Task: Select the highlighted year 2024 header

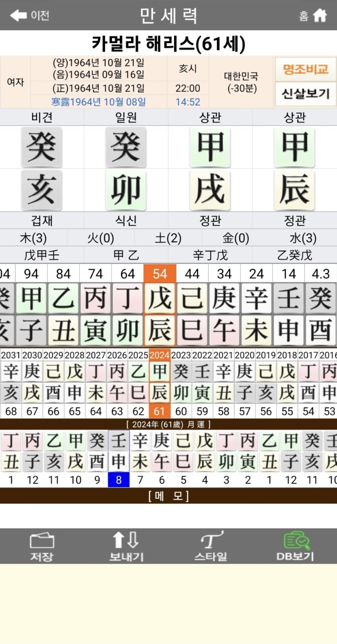Action: pyautogui.click(x=160, y=355)
